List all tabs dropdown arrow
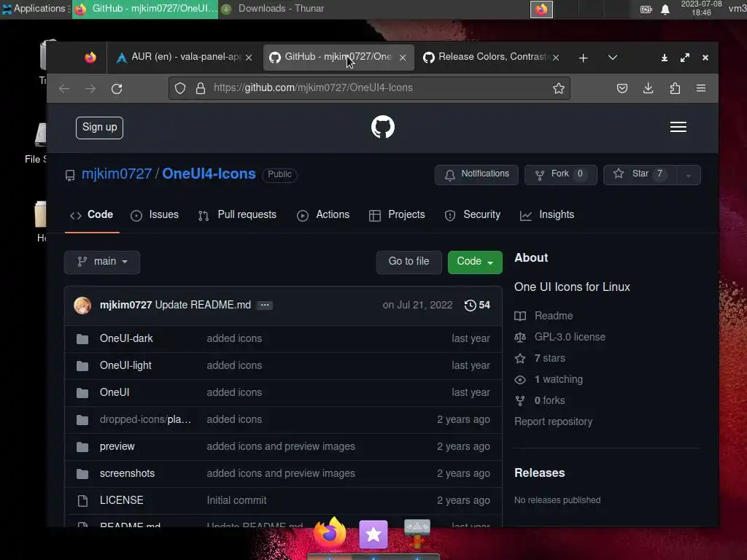The width and height of the screenshot is (747, 560). (x=613, y=58)
